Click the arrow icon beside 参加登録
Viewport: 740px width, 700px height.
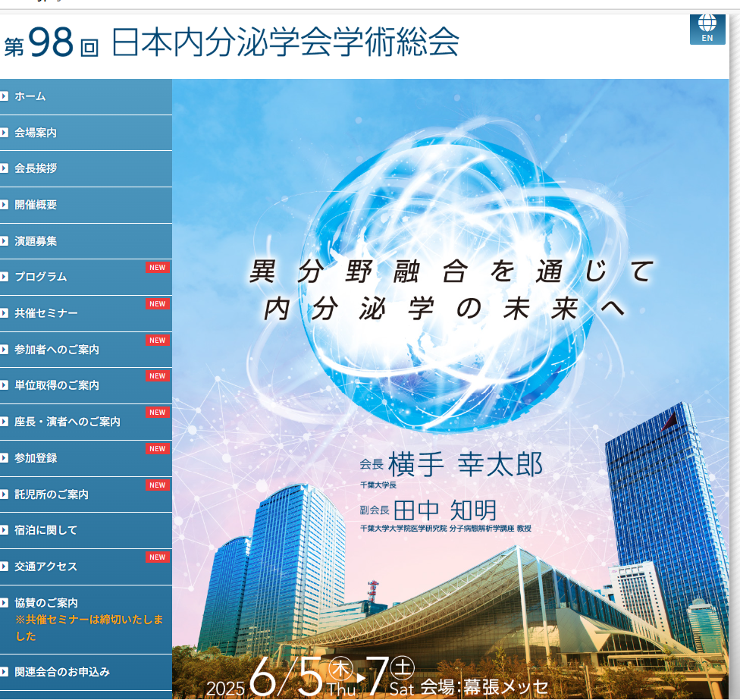5,458
